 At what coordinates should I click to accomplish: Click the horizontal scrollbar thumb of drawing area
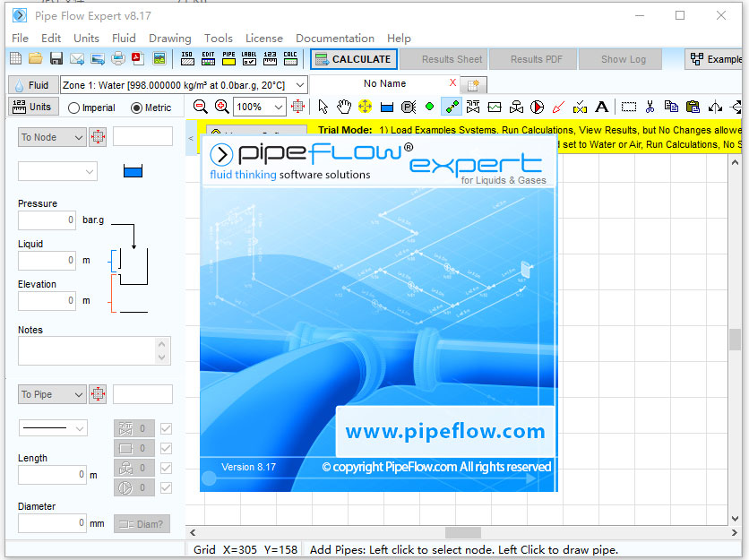(463, 532)
